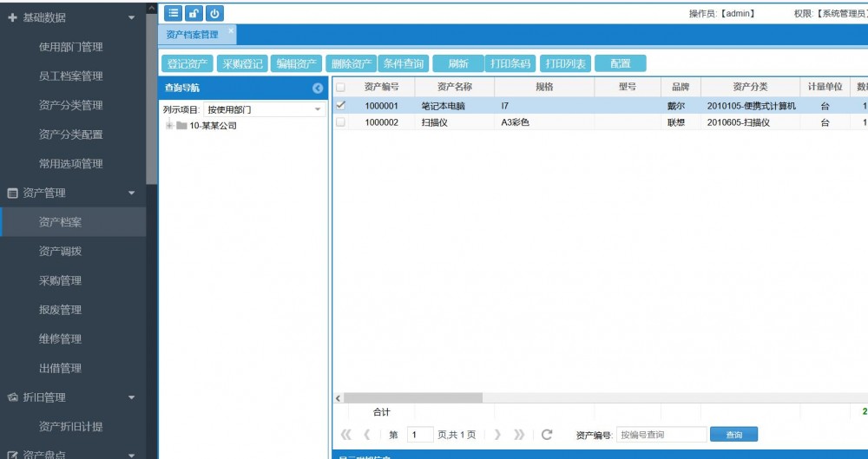The image size is (868, 459).
Task: Close the 资产档案管理 tab
Action: [230, 30]
